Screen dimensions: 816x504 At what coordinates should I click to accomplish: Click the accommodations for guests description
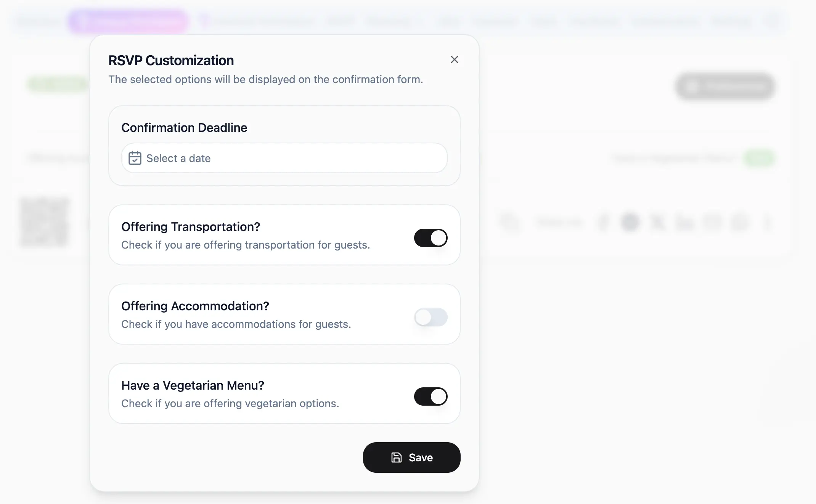(x=236, y=324)
